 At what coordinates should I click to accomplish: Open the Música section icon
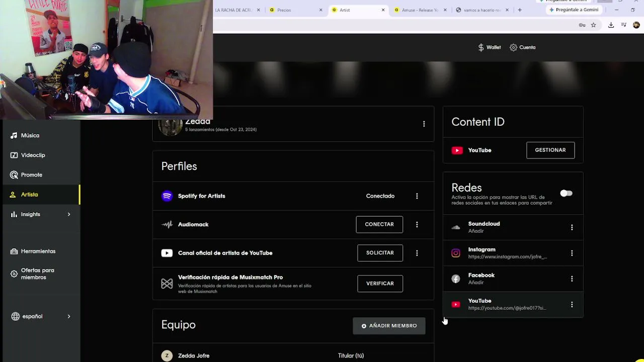(x=14, y=135)
